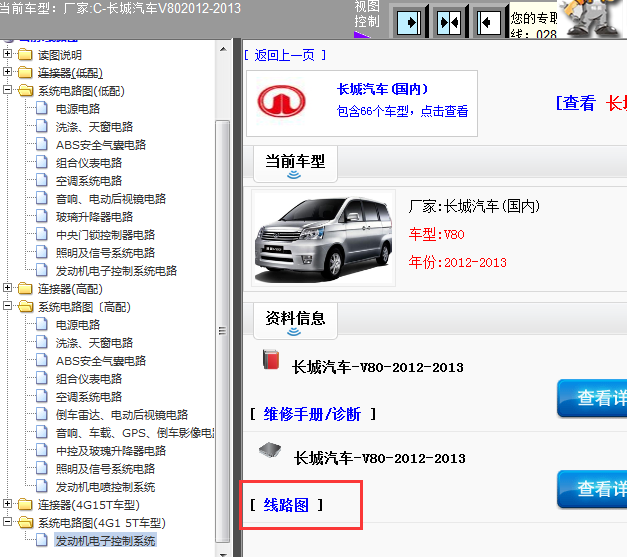
Task: Select ABS安全气囊电路 under 系统电路图(高配)
Action: point(101,361)
